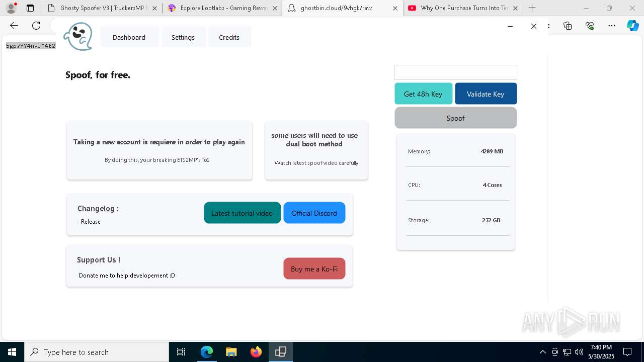Open a new browser tab
Viewport: 644px width, 362px height.
click(x=532, y=8)
